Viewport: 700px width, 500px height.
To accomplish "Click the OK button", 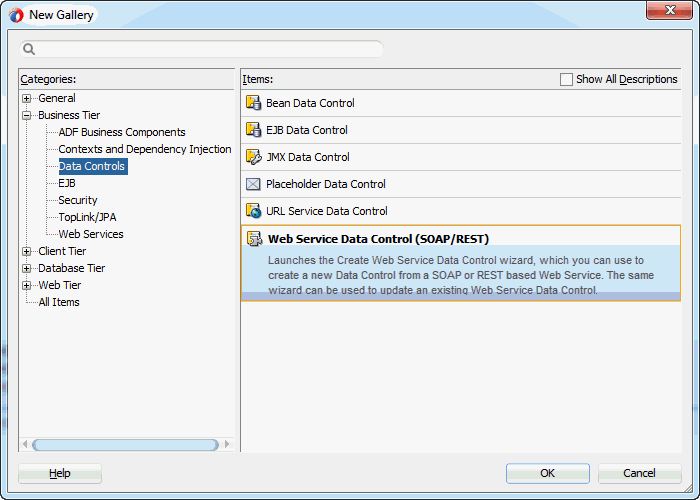I will pos(548,473).
